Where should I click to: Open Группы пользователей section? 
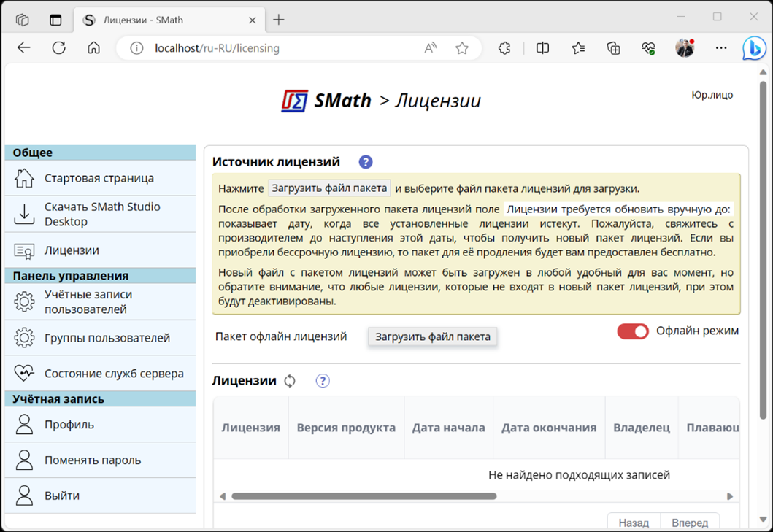[100, 338]
